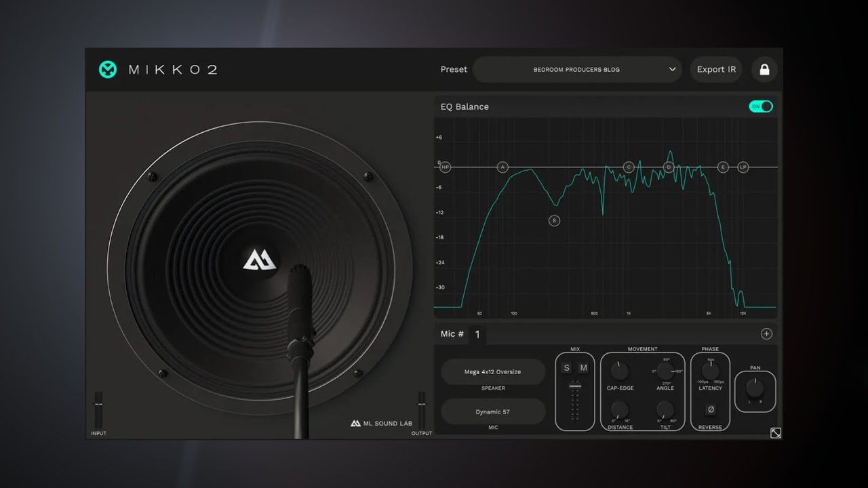
Task: Select the Mic # 1 tab
Action: point(477,334)
